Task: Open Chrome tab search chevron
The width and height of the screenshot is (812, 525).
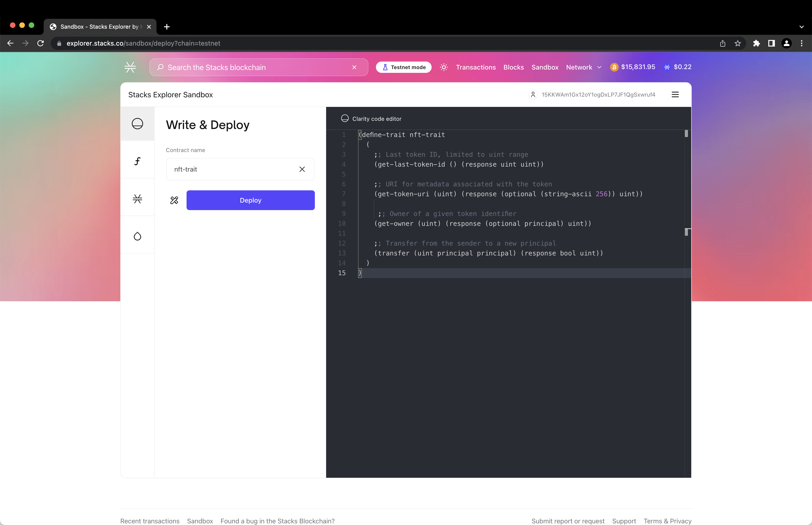Action: pyautogui.click(x=801, y=27)
